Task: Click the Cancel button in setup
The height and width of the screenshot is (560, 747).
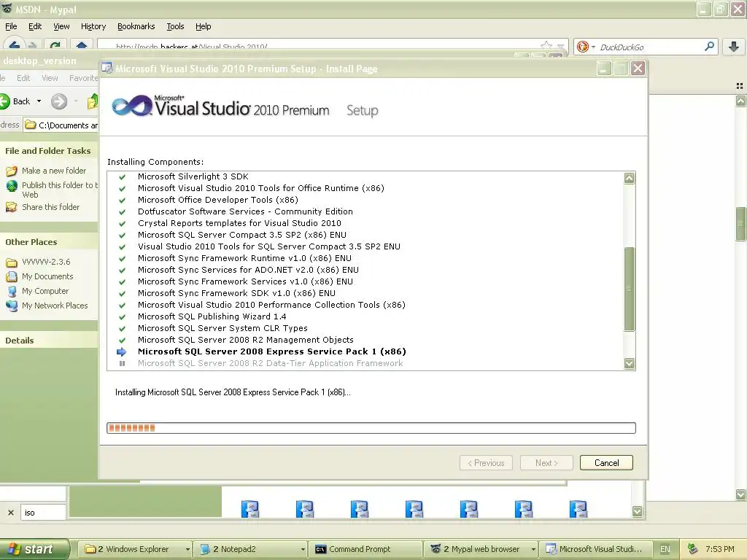Action: (x=606, y=463)
